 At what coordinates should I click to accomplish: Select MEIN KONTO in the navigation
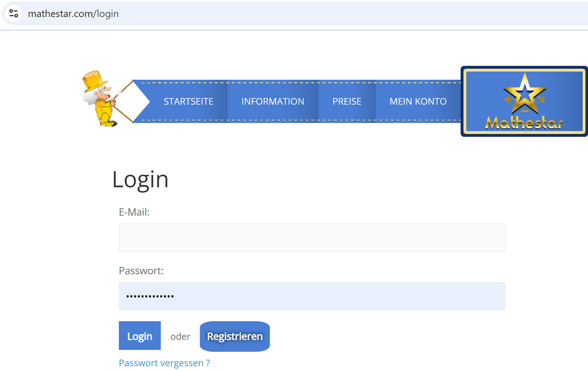pos(418,101)
